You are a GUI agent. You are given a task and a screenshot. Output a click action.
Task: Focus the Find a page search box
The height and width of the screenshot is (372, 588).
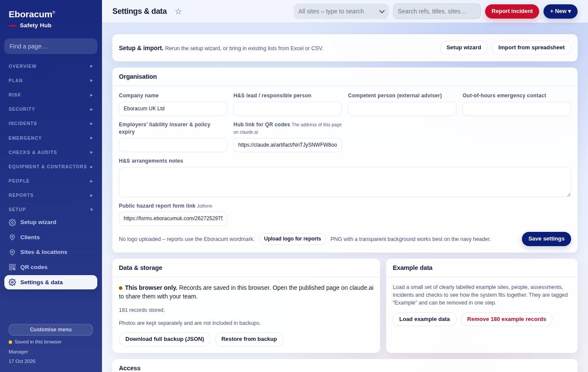click(51, 46)
